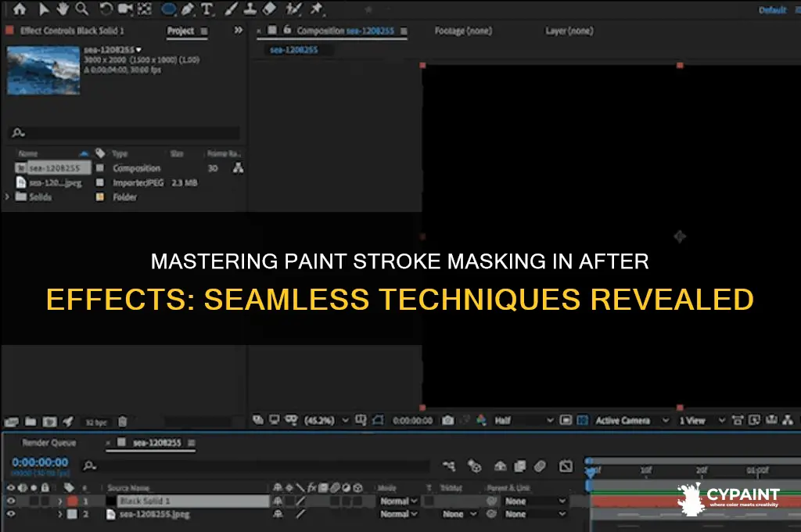
Task: Open the Composition sea-1208255 viewer tab
Action: tap(345, 31)
